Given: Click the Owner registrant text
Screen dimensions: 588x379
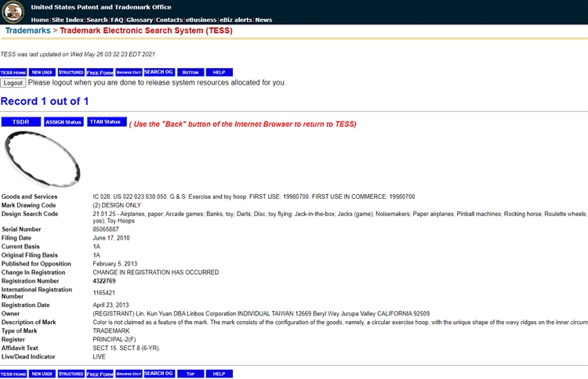Looking at the screenshot, I should 261,313.
